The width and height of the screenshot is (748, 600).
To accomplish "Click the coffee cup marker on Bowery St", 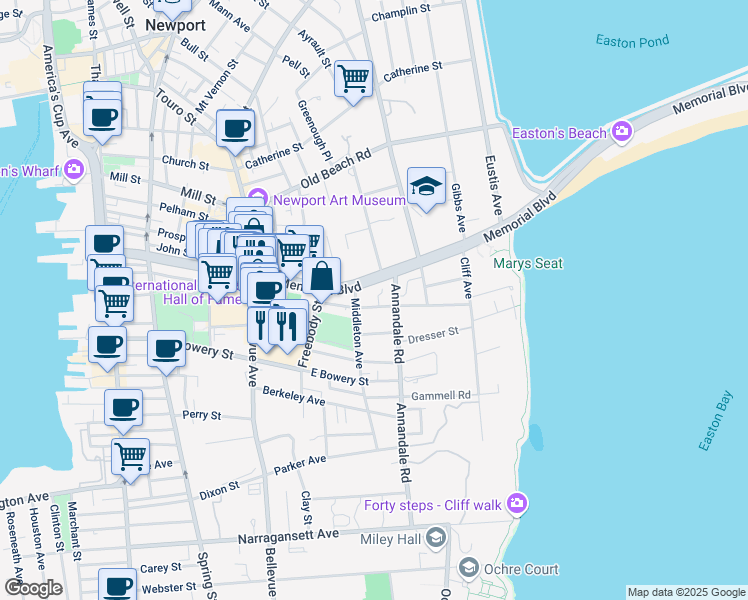I will pos(166,349).
